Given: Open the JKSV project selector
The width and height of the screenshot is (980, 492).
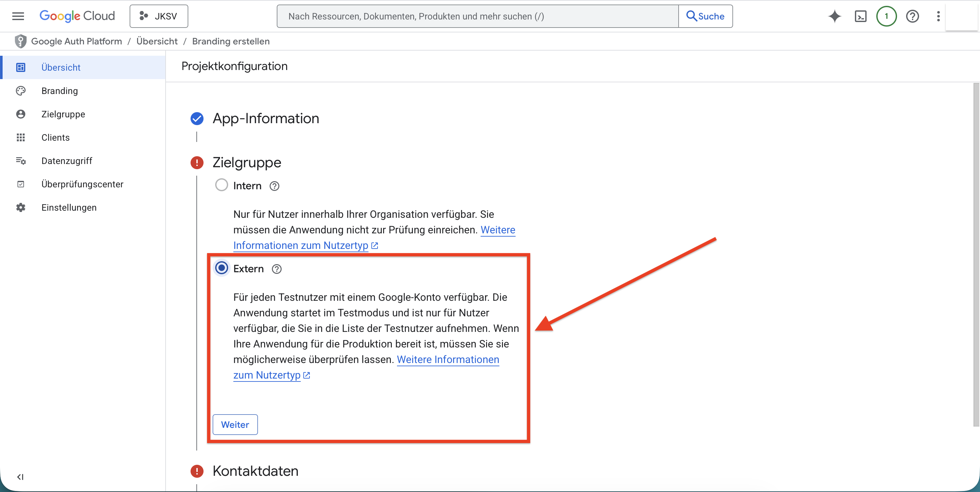Looking at the screenshot, I should 159,16.
